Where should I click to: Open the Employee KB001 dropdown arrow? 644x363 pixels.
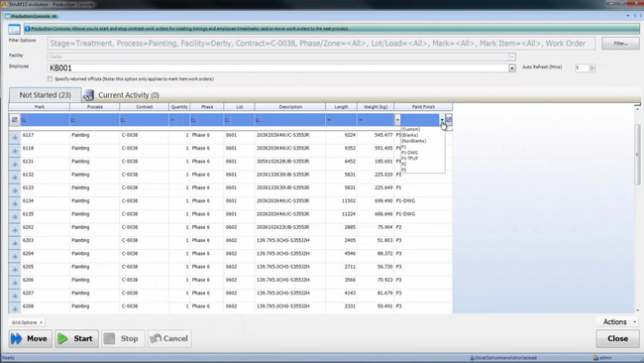click(x=512, y=68)
